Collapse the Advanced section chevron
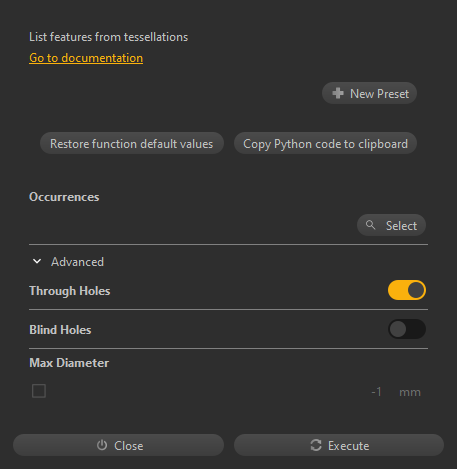The width and height of the screenshot is (457, 469). 37,261
